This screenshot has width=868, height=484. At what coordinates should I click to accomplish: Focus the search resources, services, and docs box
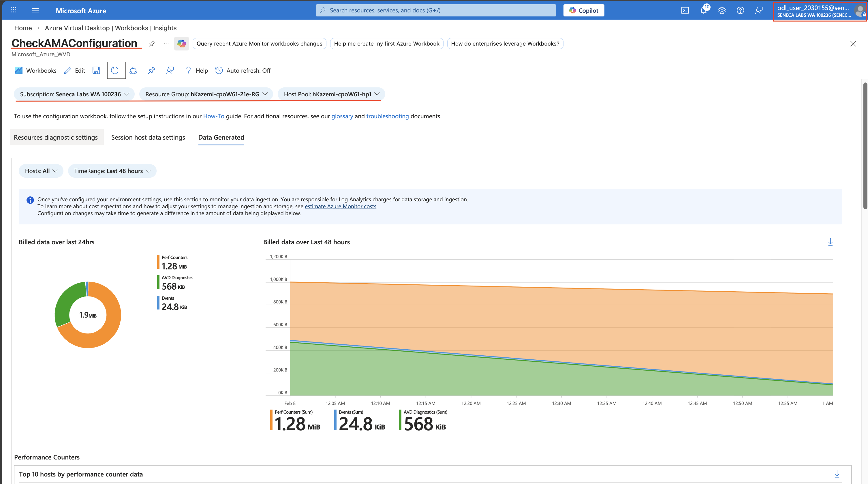(436, 10)
